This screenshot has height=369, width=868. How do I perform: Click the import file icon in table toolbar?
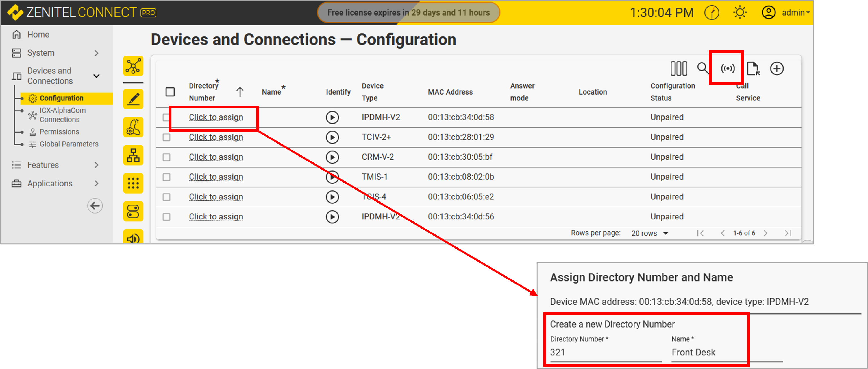pos(753,69)
